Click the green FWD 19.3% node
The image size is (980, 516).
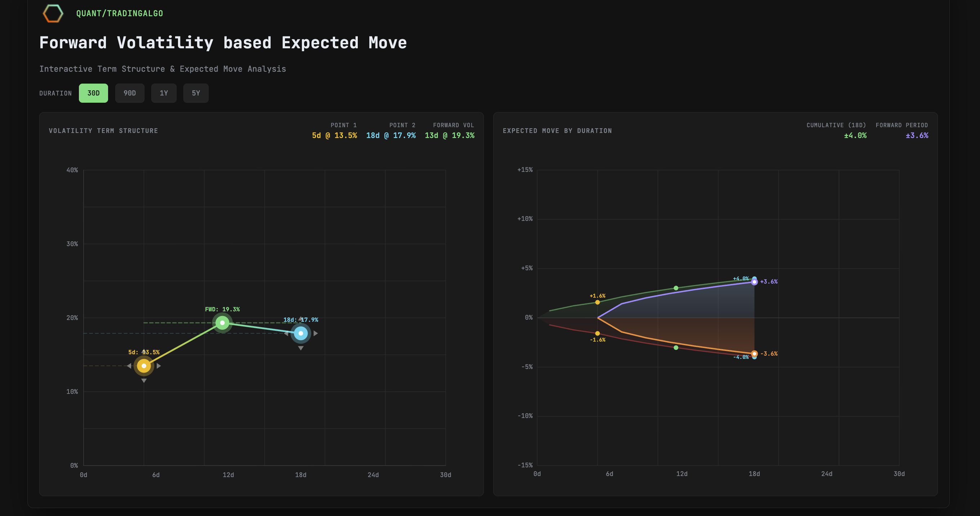[222, 323]
